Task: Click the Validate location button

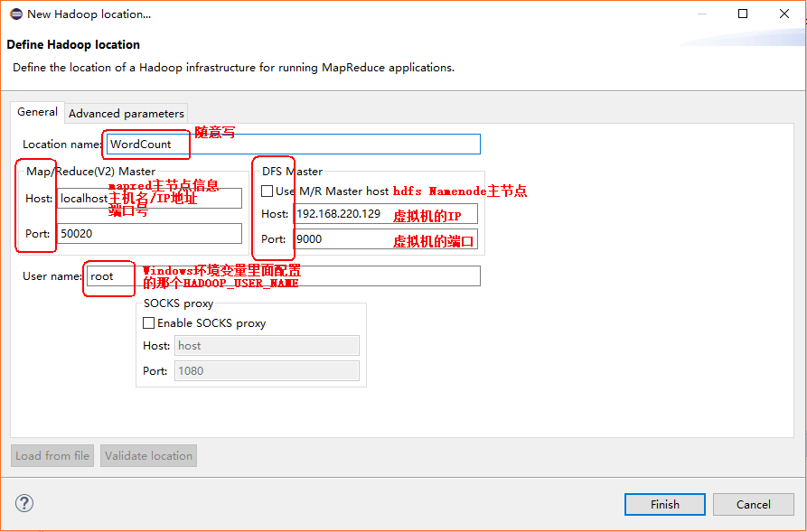Action: coord(148,455)
